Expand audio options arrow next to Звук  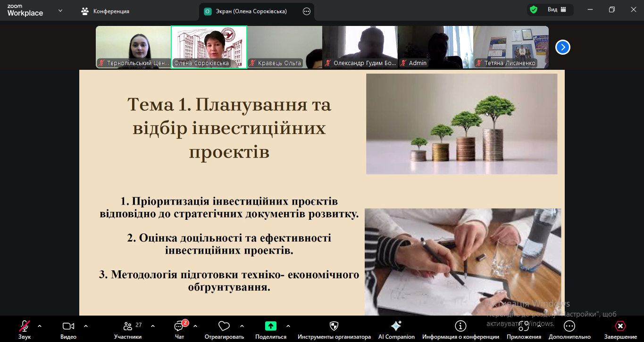40,326
